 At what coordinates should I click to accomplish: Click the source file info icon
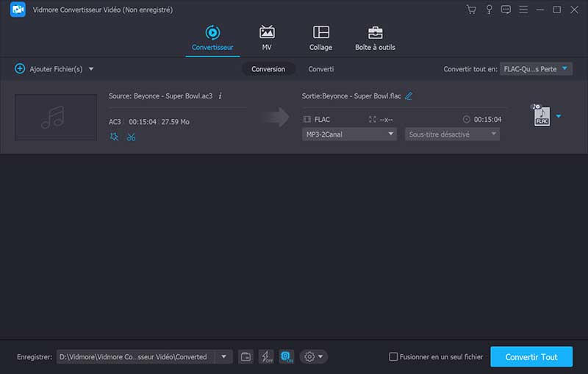click(220, 96)
